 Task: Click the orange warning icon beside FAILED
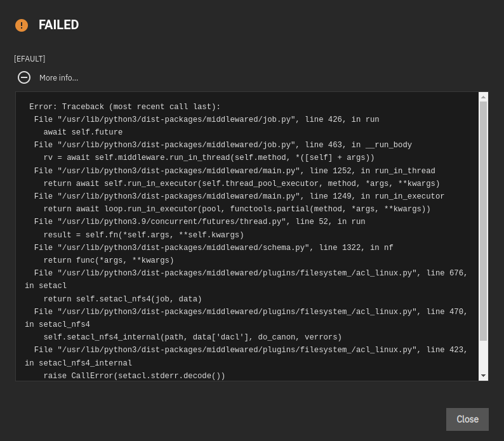click(22, 25)
